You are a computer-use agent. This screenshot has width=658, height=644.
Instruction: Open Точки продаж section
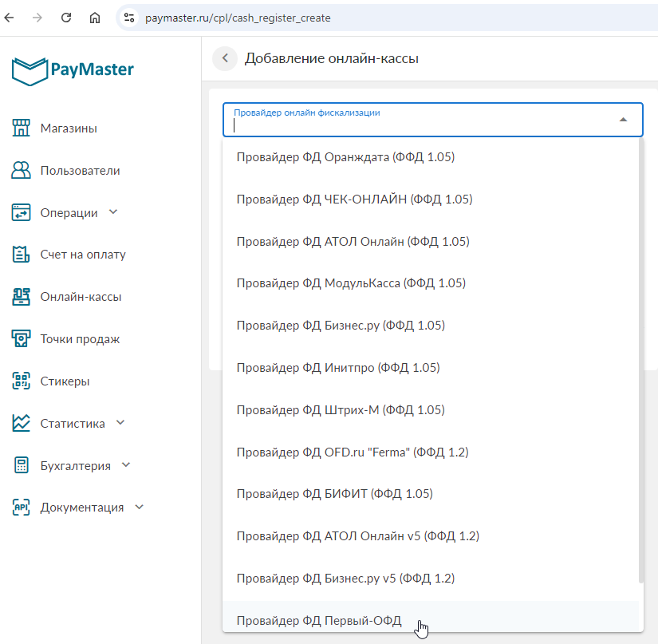coord(80,339)
